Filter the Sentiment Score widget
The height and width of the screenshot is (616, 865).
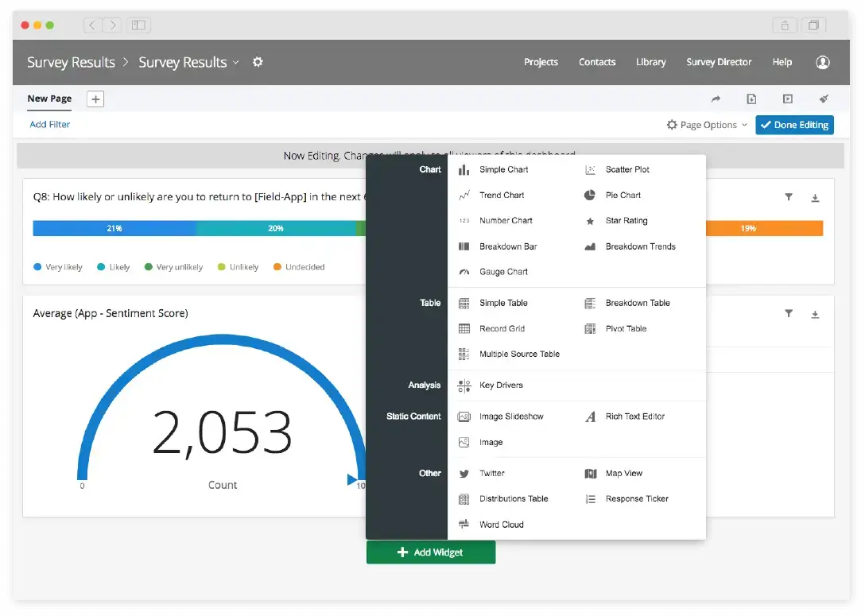(x=789, y=314)
